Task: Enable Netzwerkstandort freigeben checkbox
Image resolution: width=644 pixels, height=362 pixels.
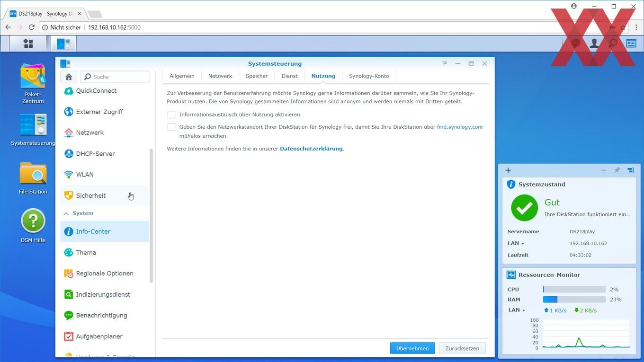Action: click(171, 127)
